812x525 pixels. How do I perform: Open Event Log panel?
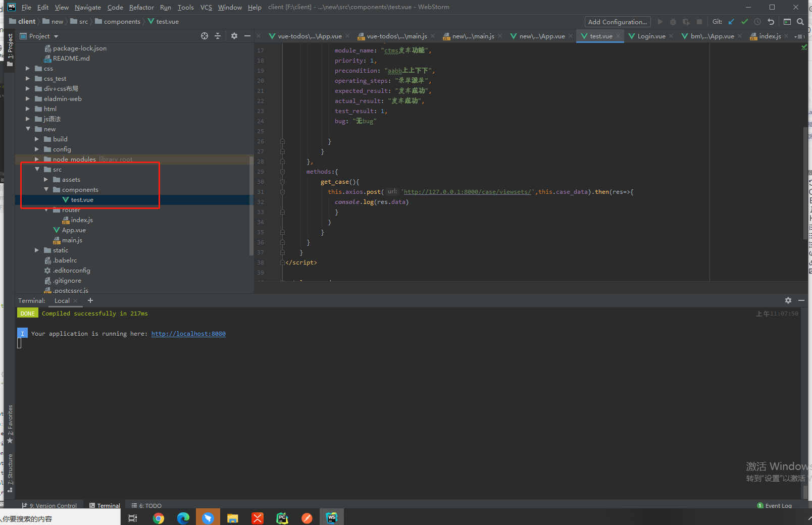[775, 505]
